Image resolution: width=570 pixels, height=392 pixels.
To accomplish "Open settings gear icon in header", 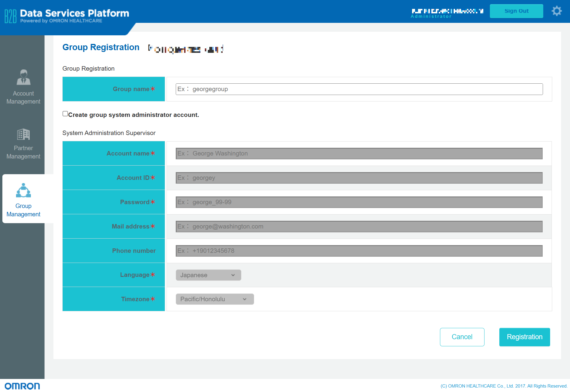I will pos(557,11).
